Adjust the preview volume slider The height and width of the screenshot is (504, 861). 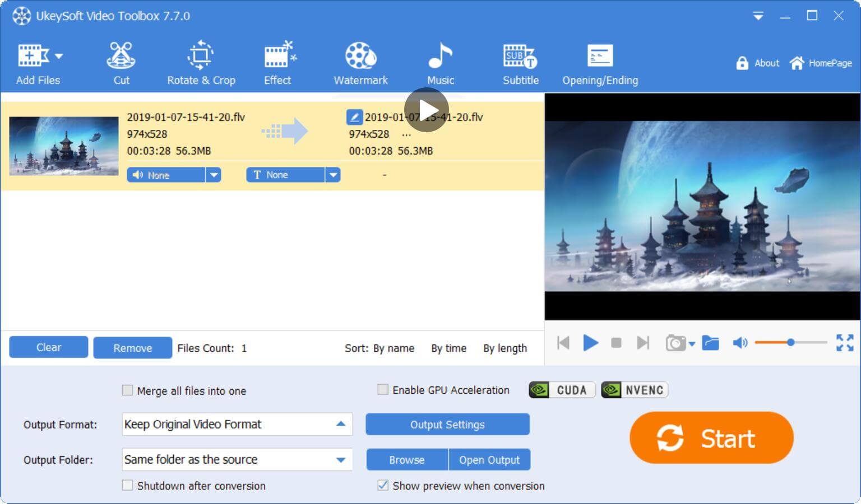[790, 342]
